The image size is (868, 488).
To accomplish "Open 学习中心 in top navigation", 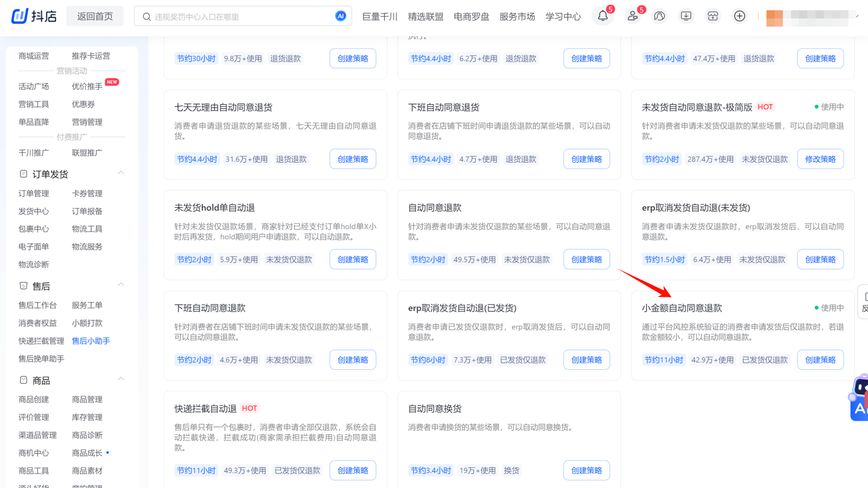I will click(x=563, y=17).
